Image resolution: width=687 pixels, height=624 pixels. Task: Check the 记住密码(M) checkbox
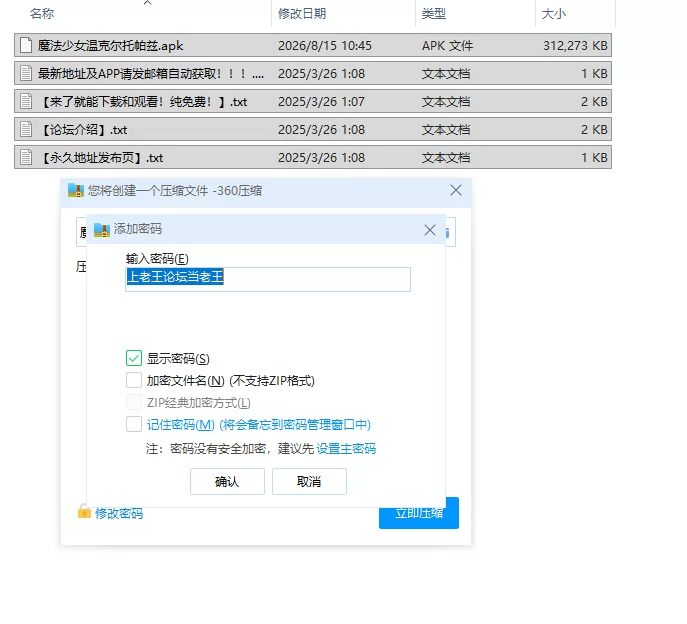point(134,424)
